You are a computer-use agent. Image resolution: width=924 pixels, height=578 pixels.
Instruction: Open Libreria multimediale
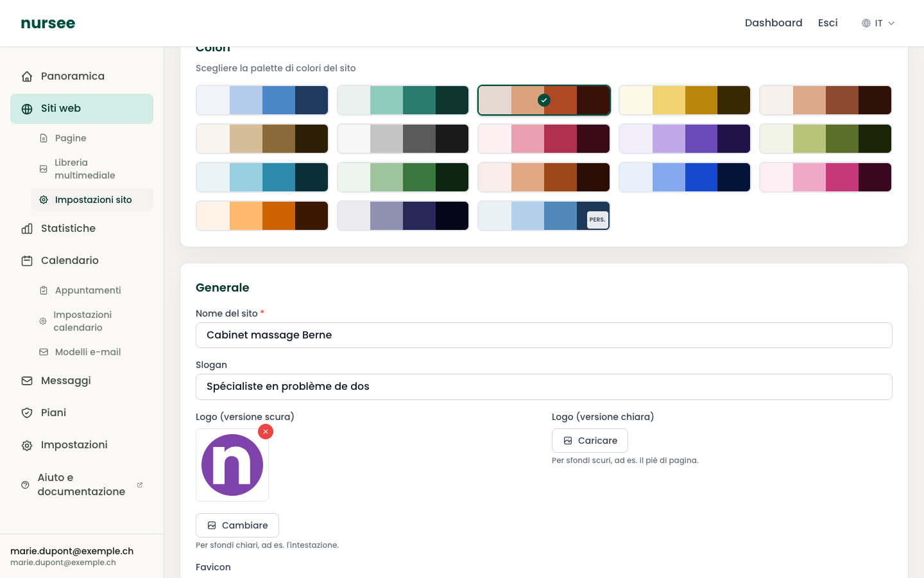(x=92, y=169)
